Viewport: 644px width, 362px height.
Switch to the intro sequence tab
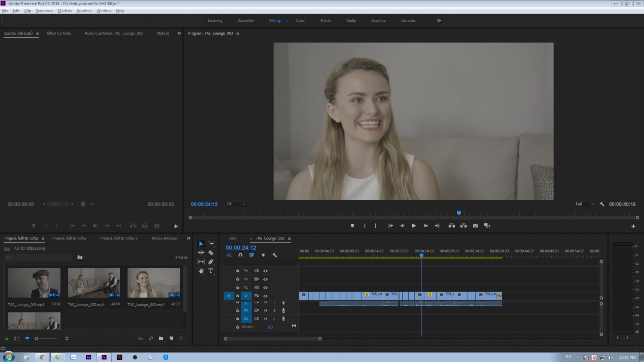pyautogui.click(x=232, y=238)
